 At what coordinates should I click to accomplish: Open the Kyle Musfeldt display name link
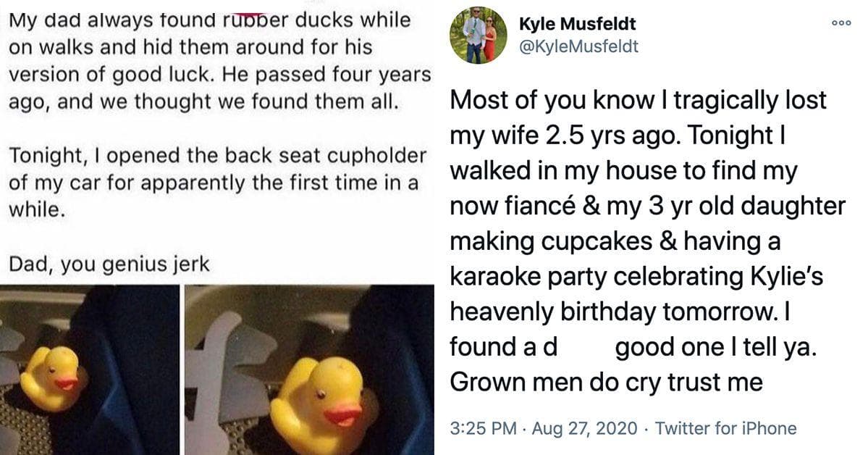point(578,25)
